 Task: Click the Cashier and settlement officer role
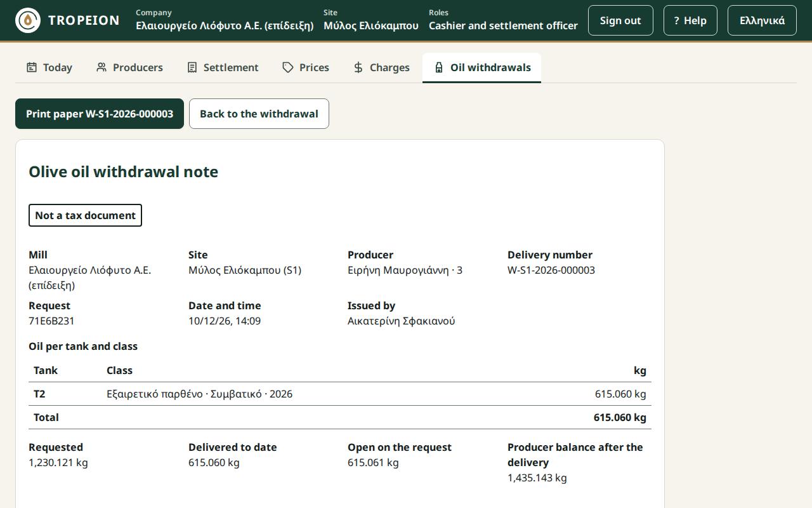pos(503,25)
